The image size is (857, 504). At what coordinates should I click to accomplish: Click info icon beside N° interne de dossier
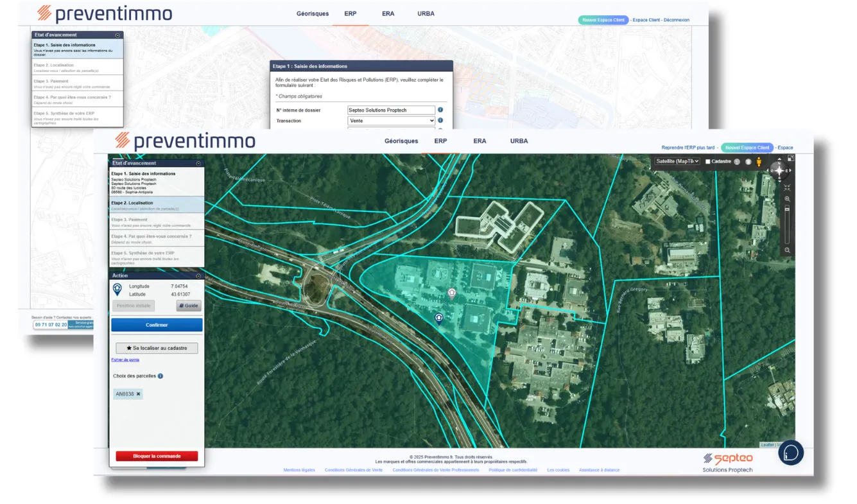[x=440, y=110]
